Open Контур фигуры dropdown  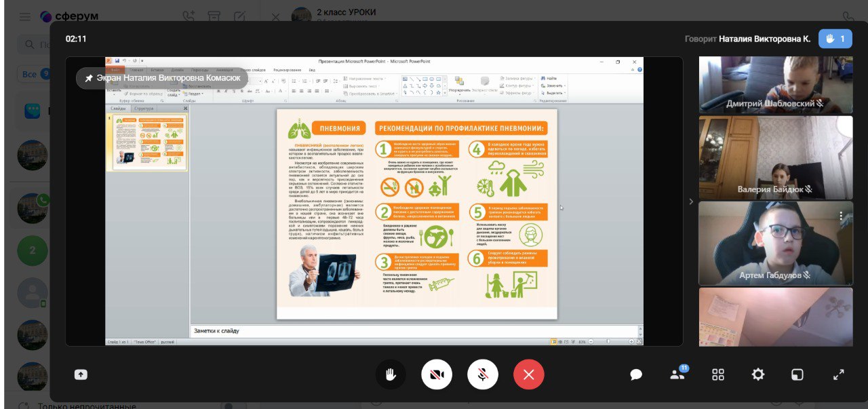517,86
